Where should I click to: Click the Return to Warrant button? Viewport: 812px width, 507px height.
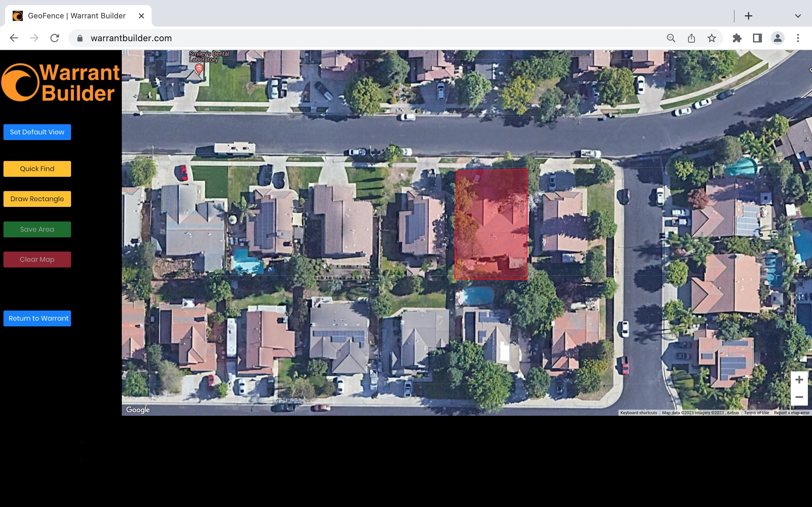(x=39, y=318)
